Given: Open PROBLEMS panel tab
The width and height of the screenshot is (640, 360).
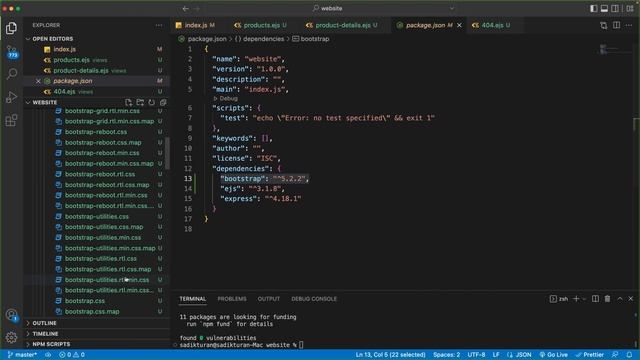Looking at the screenshot, I should [x=232, y=299].
